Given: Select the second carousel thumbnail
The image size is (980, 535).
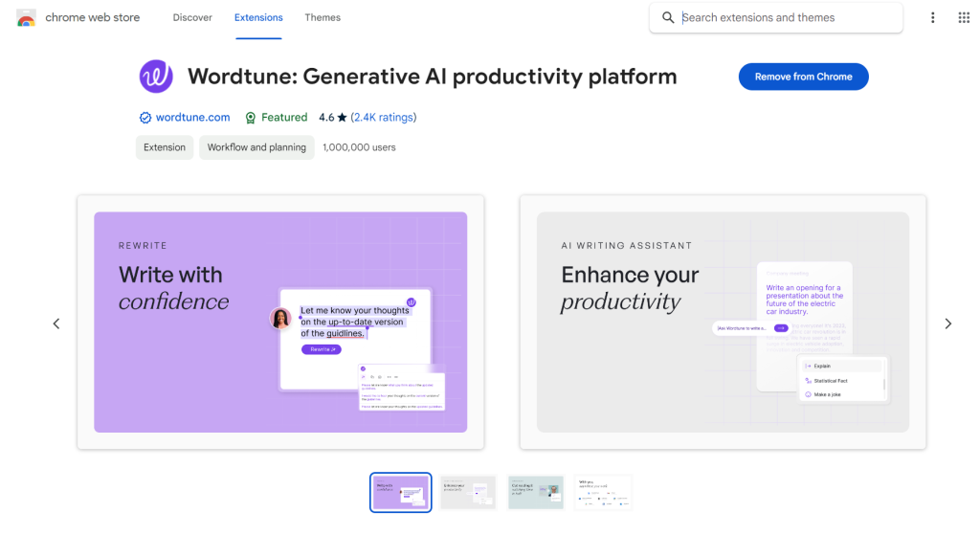Looking at the screenshot, I should (x=468, y=493).
